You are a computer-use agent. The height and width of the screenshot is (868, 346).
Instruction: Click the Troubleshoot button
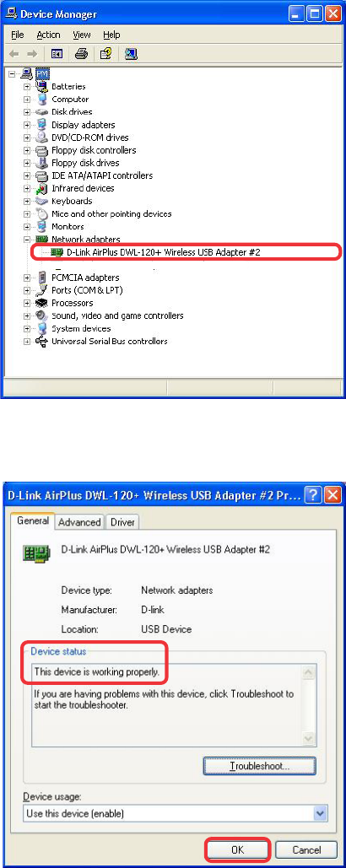coord(260,766)
